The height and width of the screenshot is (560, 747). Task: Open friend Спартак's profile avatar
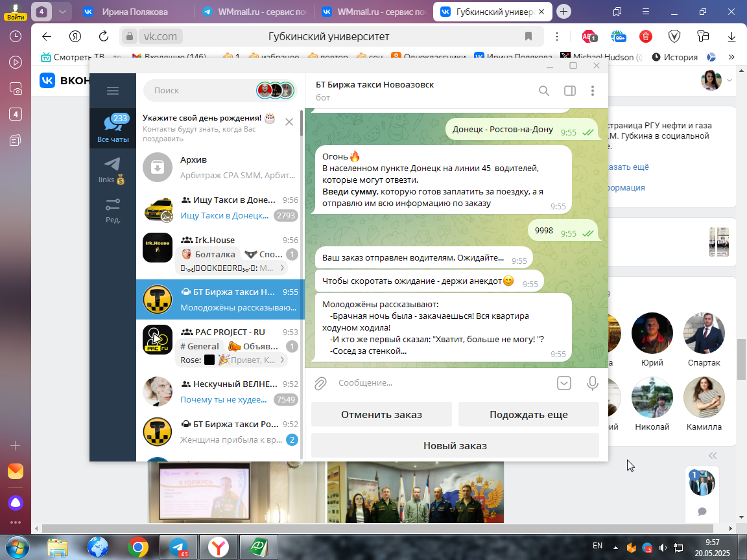pyautogui.click(x=704, y=333)
